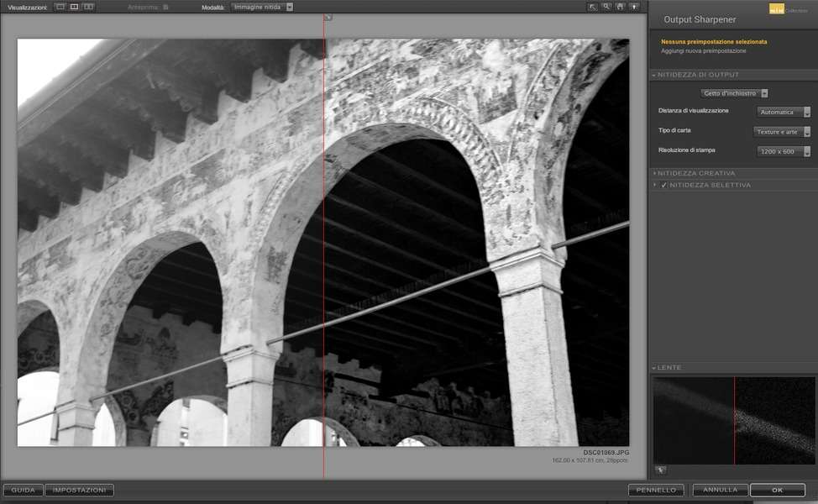
Task: Collapse the Lente panel
Action: 655,368
